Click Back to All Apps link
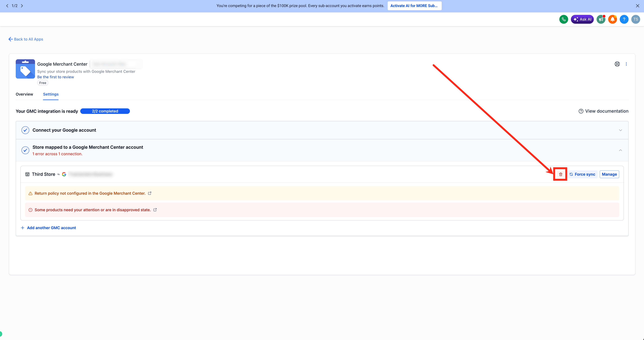The height and width of the screenshot is (340, 644). [26, 39]
